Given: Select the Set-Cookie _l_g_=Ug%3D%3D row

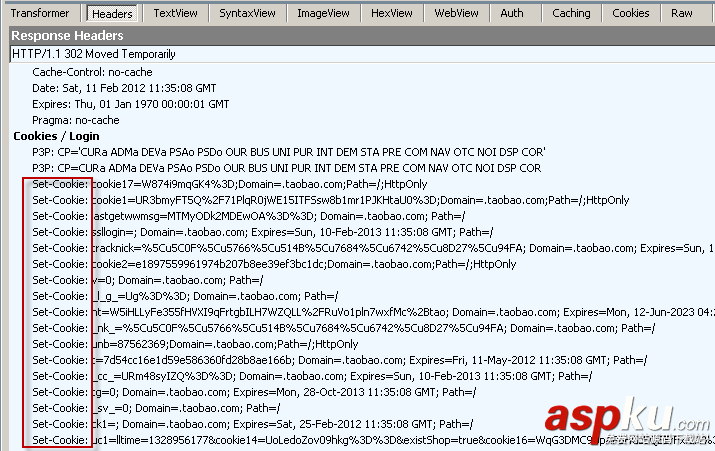Looking at the screenshot, I should point(185,296).
